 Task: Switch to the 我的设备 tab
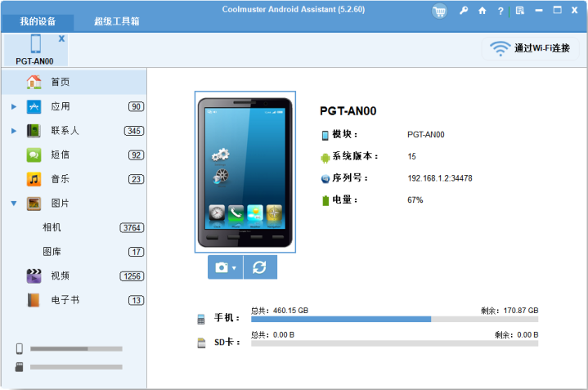(38, 21)
